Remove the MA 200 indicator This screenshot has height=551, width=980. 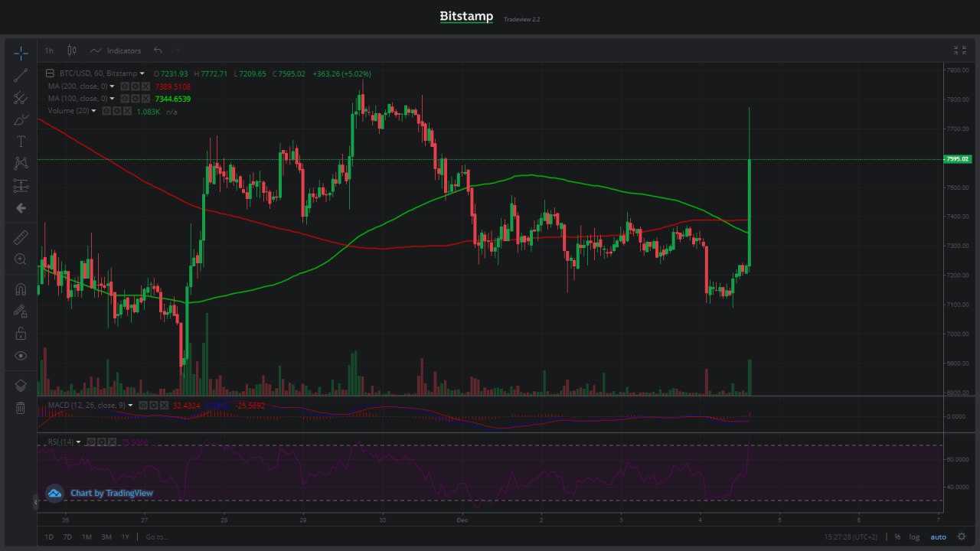pyautogui.click(x=145, y=86)
